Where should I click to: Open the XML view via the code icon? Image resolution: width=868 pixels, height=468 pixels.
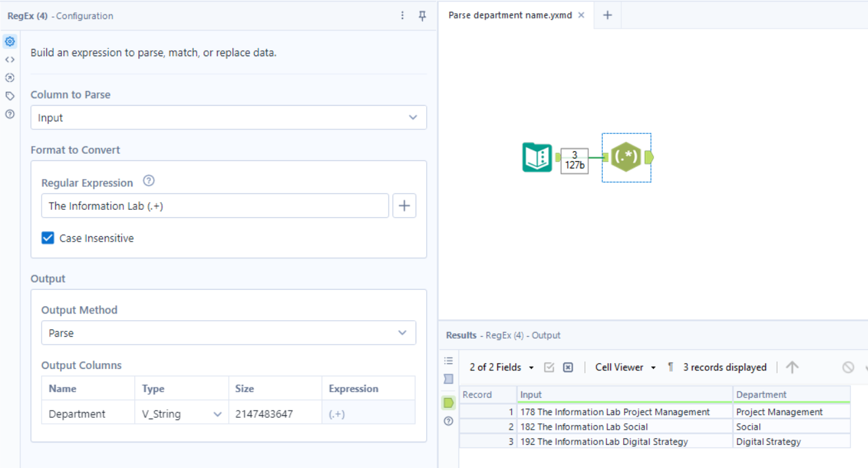point(9,59)
